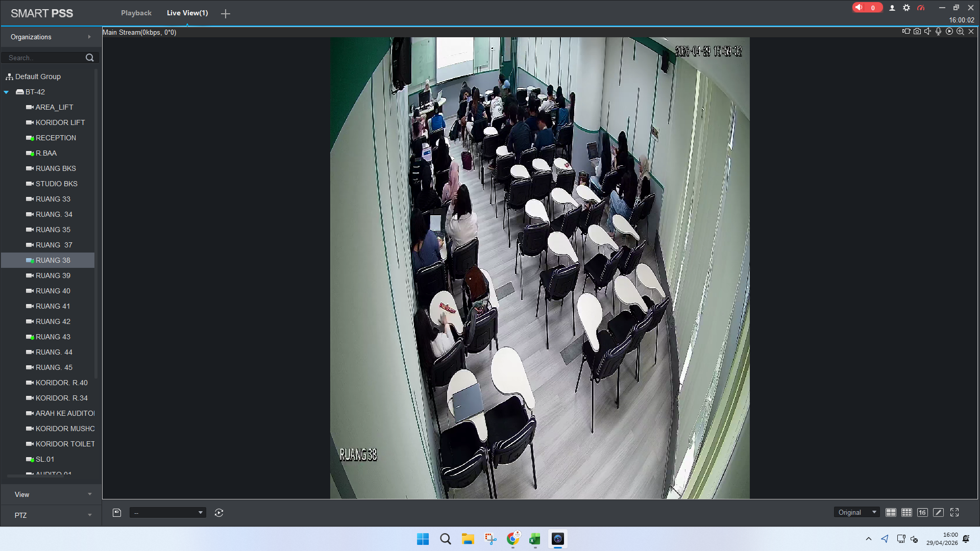Select the RUANG 33 camera
Image resolution: width=980 pixels, height=551 pixels.
[x=53, y=199]
